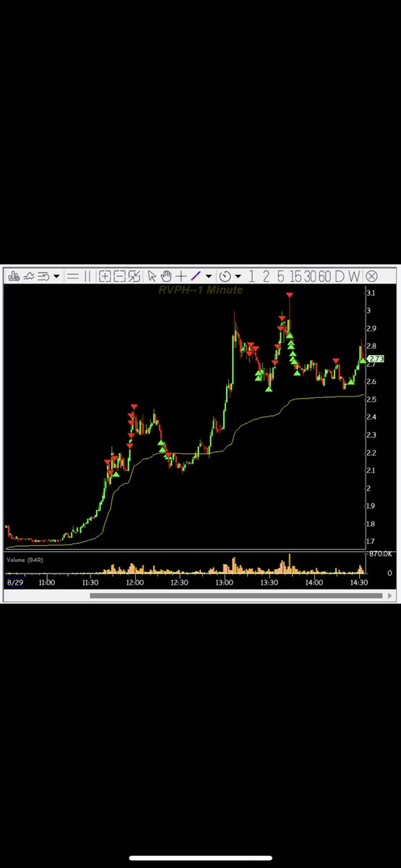Click the zoom in plus box icon
Image resolution: width=401 pixels, height=868 pixels.
point(105,276)
